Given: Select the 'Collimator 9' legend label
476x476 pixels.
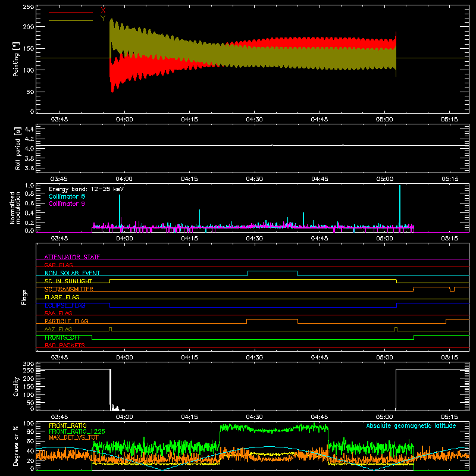Looking at the screenshot, I should click(67, 203).
